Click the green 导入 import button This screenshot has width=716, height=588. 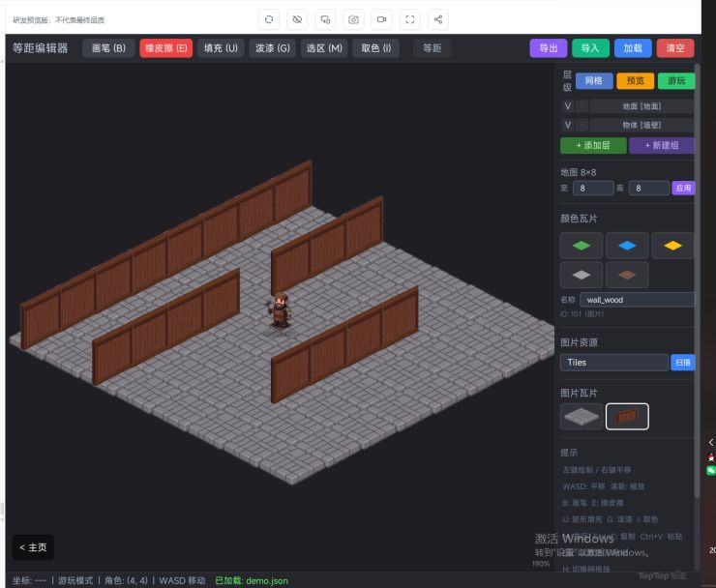pos(590,48)
